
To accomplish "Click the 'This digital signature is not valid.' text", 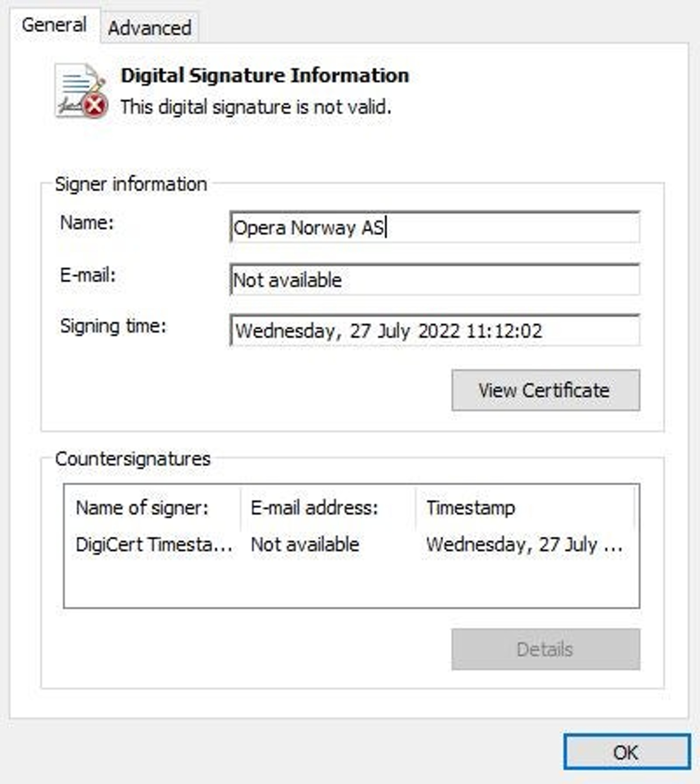I will pos(256,107).
